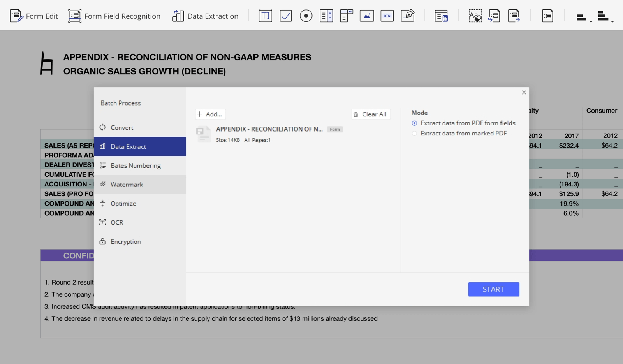Select the image field tool

pyautogui.click(x=367, y=16)
